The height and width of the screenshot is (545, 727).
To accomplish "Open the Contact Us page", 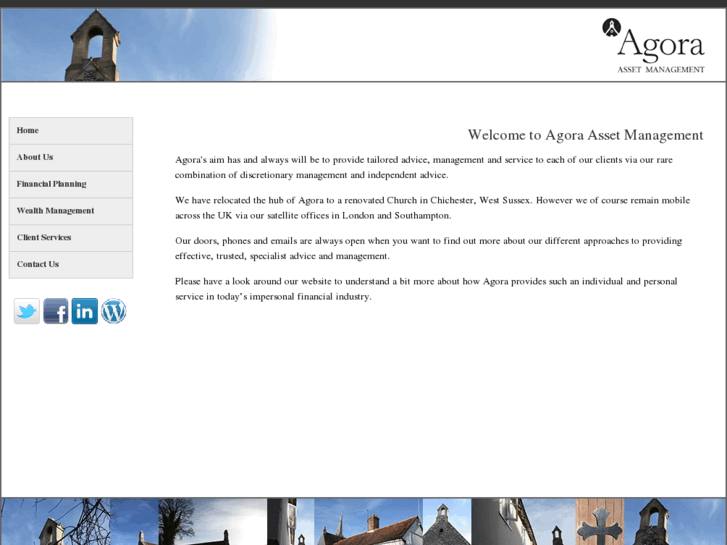I will 71,265.
